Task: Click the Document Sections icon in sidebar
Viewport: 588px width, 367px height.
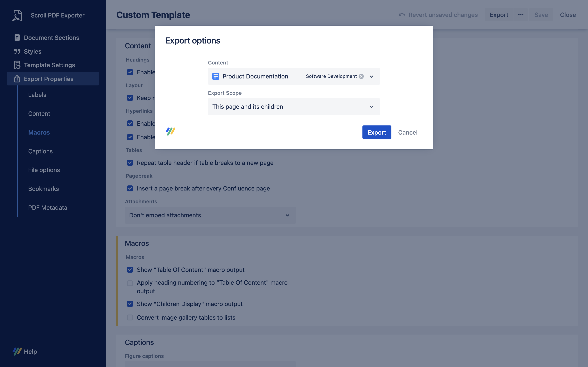Action: pos(17,38)
